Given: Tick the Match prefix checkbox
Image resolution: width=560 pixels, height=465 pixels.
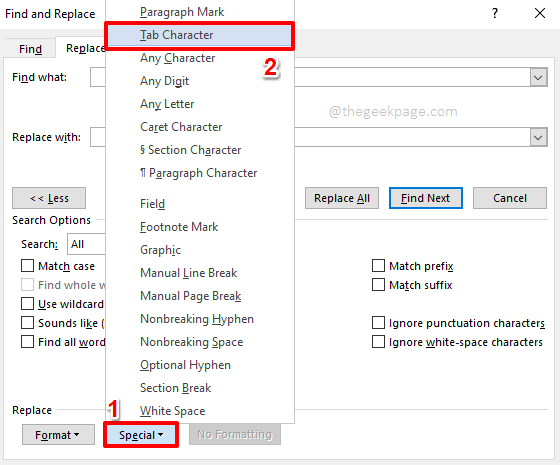Looking at the screenshot, I should point(379,266).
